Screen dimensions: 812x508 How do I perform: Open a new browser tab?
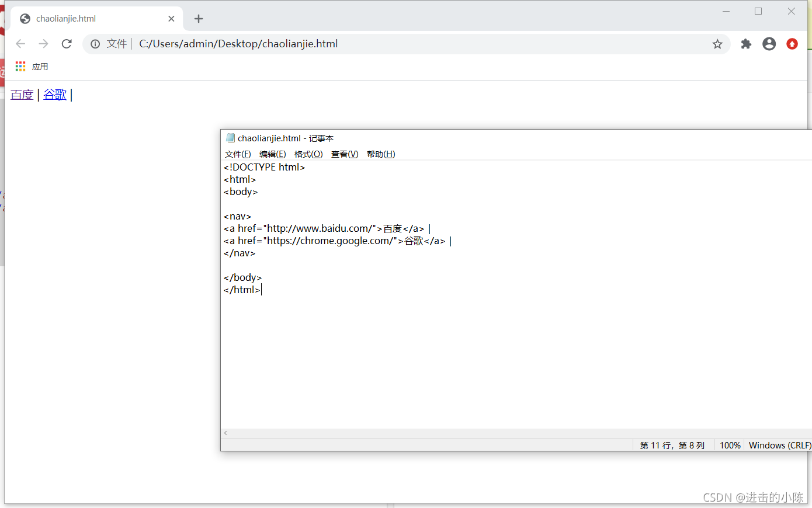pyautogui.click(x=199, y=19)
